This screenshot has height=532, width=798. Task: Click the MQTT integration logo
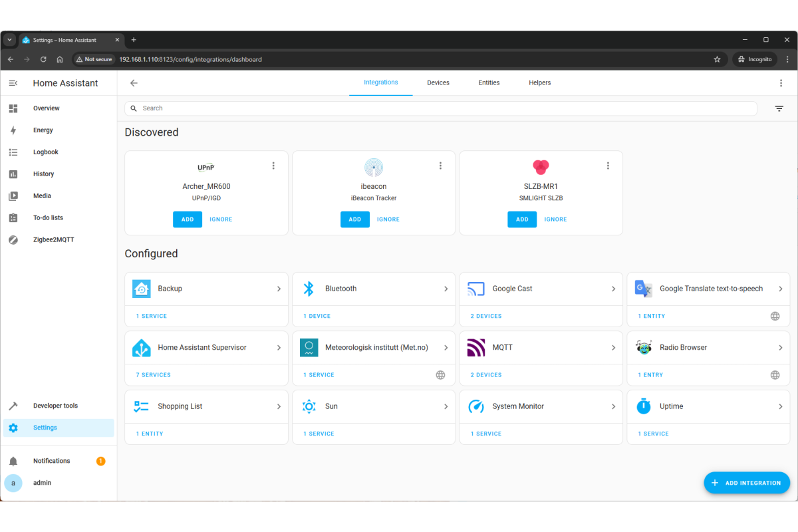tap(476, 348)
